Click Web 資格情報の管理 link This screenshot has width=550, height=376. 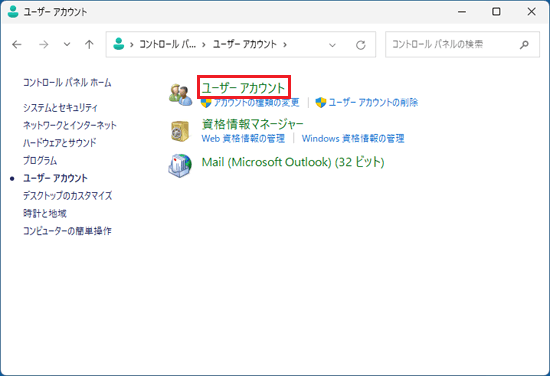[243, 139]
